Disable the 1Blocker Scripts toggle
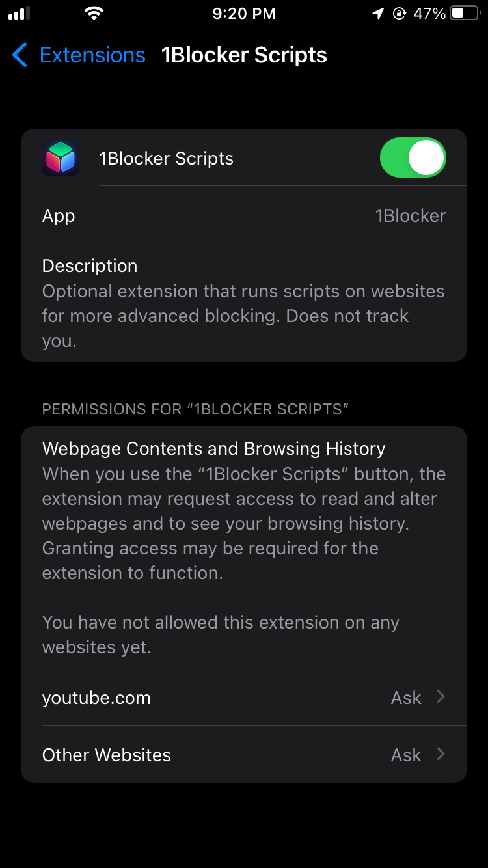The image size is (488, 868). 413,158
